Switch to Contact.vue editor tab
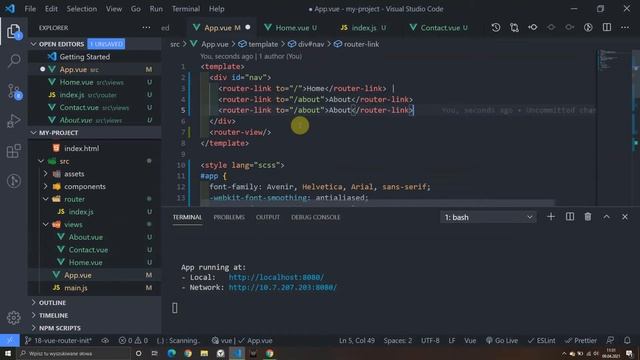The height and width of the screenshot is (360, 640). [440, 28]
